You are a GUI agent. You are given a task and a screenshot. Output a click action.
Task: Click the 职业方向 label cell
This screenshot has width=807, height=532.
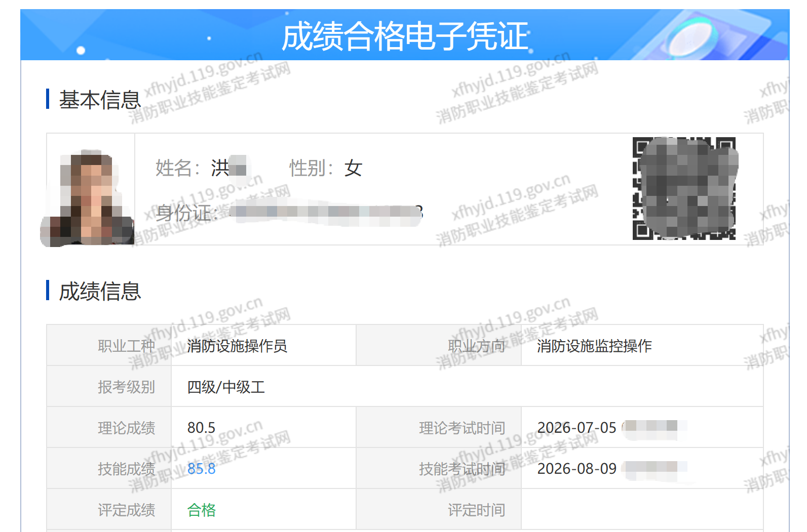click(x=439, y=345)
